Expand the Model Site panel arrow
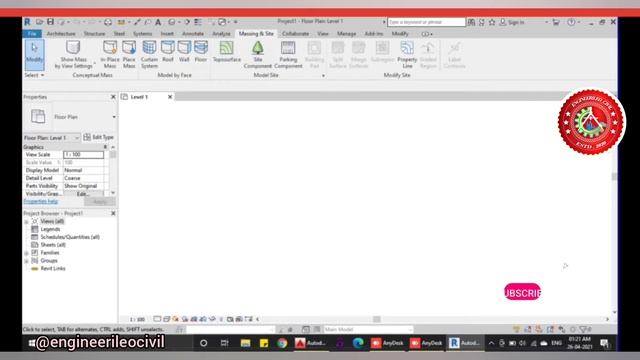The height and width of the screenshot is (360, 640). [323, 76]
